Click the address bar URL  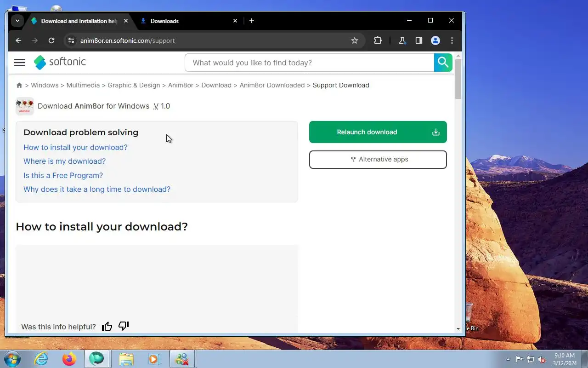(127, 40)
